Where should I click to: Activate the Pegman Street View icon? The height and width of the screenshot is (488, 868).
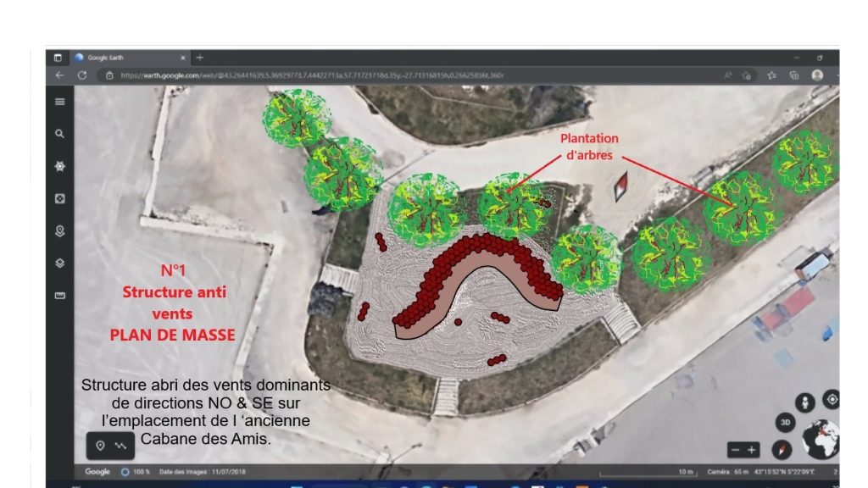[x=804, y=403]
